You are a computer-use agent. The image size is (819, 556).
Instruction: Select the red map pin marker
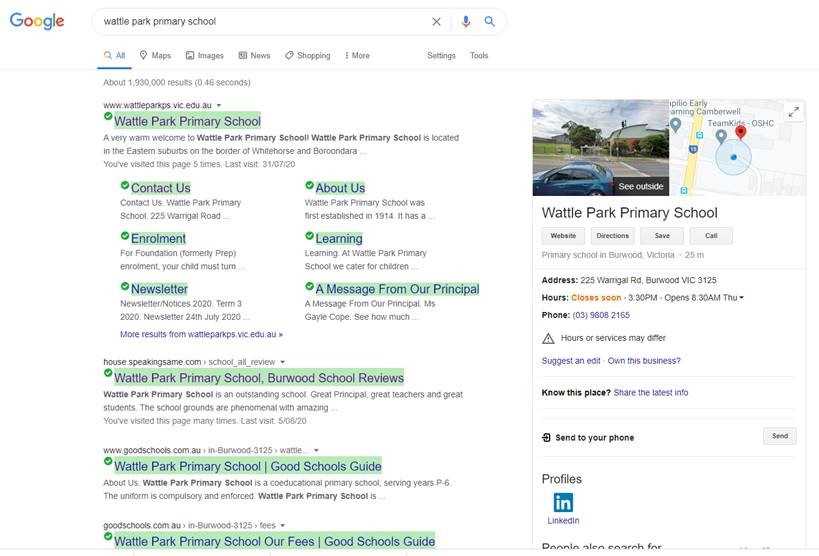pyautogui.click(x=740, y=132)
